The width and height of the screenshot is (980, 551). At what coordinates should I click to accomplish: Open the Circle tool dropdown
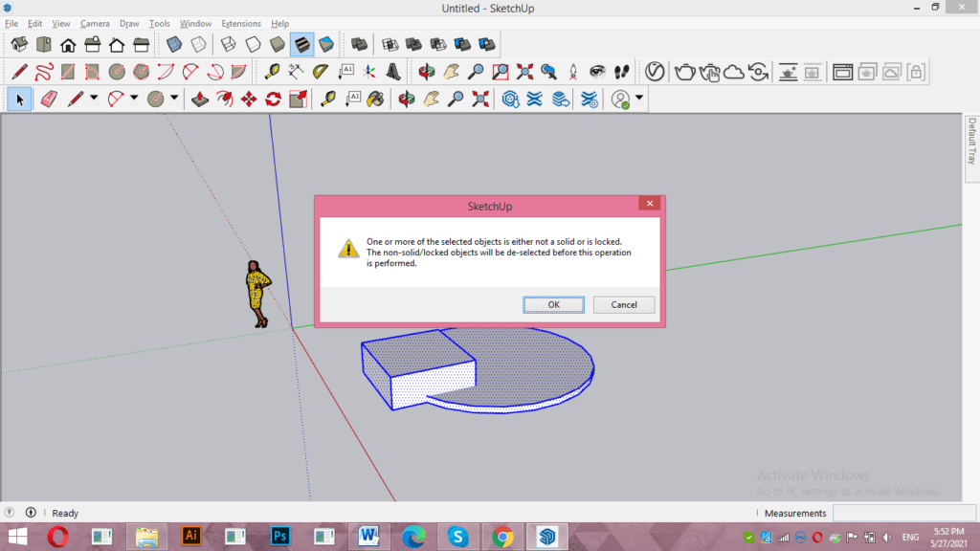pyautogui.click(x=172, y=99)
